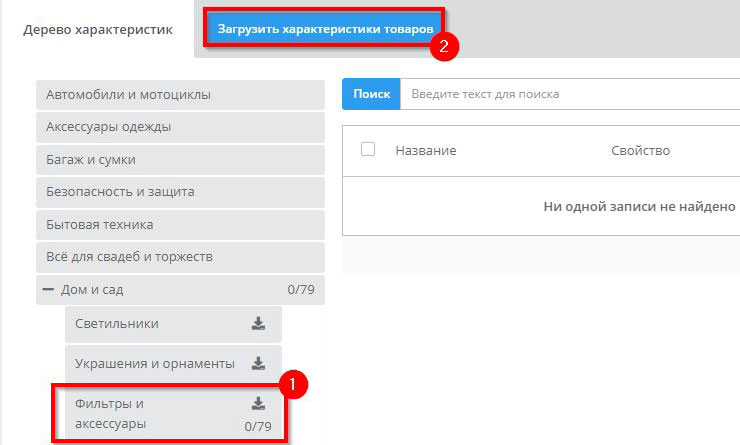Toggle the select-all checkbox in table header
This screenshot has width=740, height=445.
tap(368, 150)
